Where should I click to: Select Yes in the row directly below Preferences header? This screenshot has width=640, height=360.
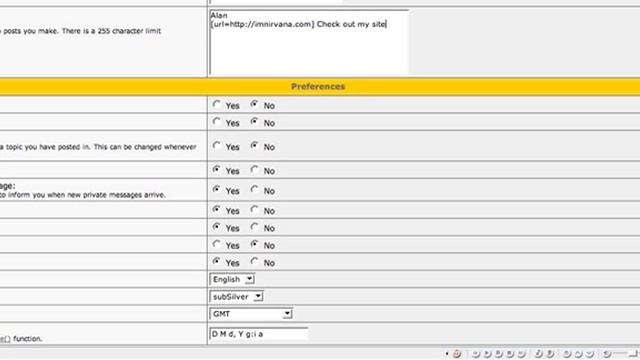216,104
